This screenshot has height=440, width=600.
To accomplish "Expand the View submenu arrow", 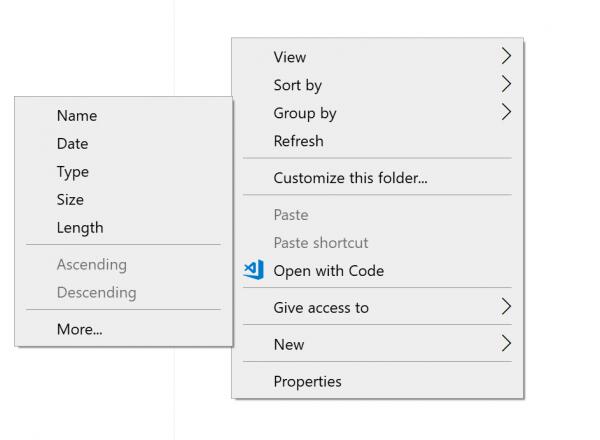I will [x=506, y=57].
